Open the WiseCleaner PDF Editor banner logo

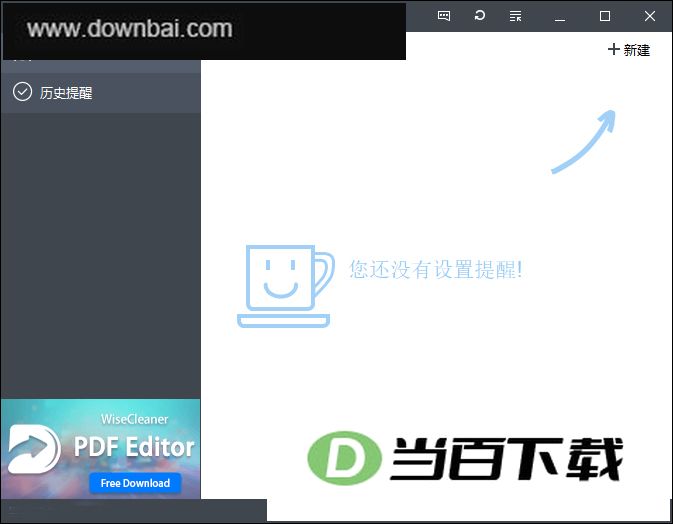pyautogui.click(x=34, y=448)
